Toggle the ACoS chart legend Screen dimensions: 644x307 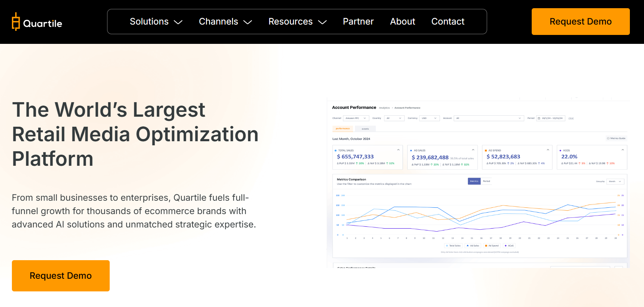click(509, 246)
